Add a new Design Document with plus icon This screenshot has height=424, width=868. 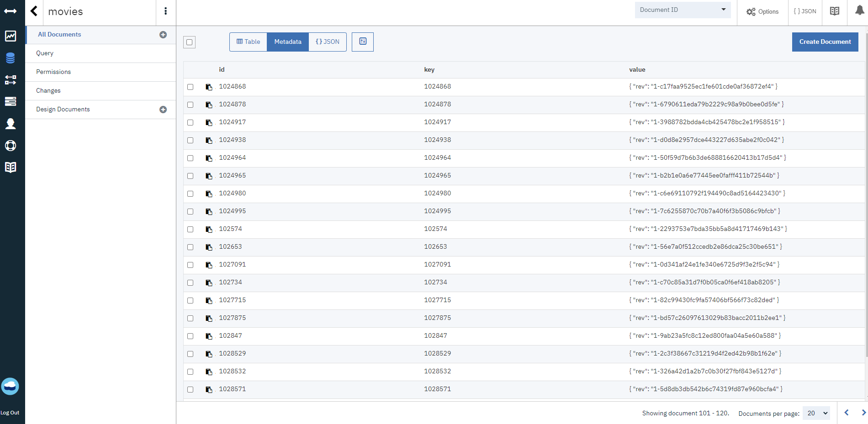click(x=163, y=109)
